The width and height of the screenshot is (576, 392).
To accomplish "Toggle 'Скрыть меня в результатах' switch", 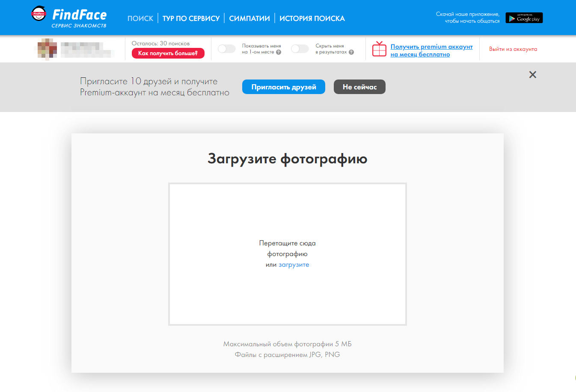I will coord(300,49).
